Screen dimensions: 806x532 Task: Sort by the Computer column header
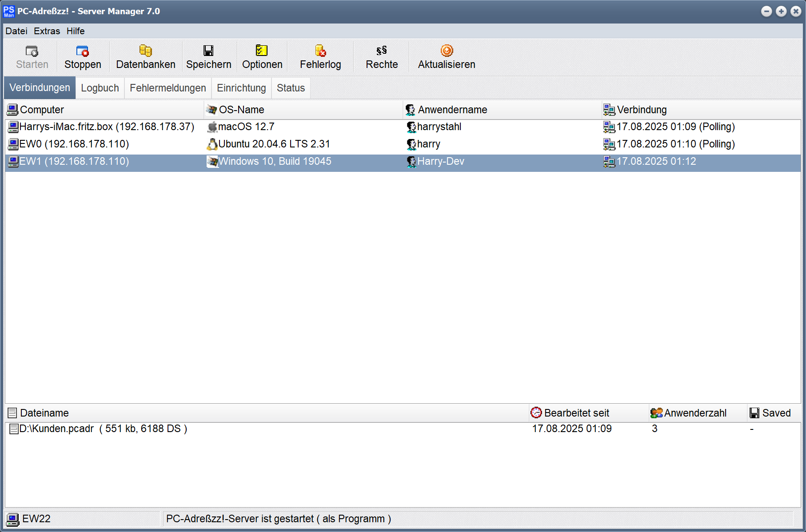(104, 110)
